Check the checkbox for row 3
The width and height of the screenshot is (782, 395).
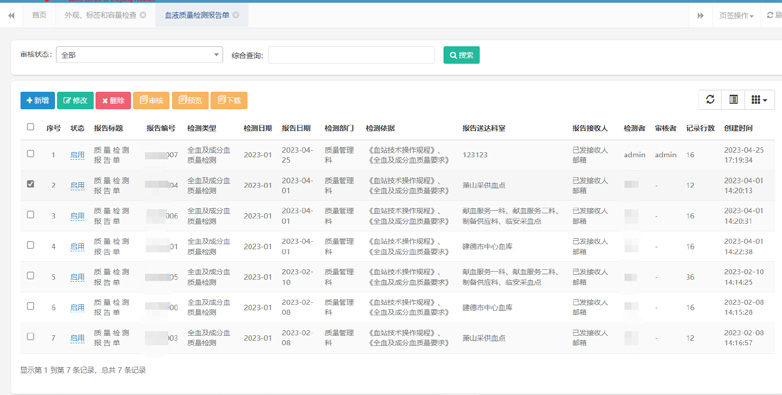[30, 214]
